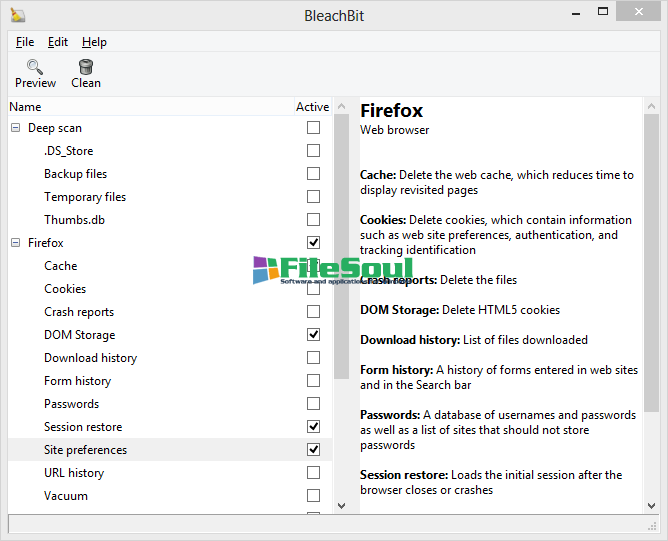Minimize the BleachBit window
668x541 pixels.
tap(576, 13)
